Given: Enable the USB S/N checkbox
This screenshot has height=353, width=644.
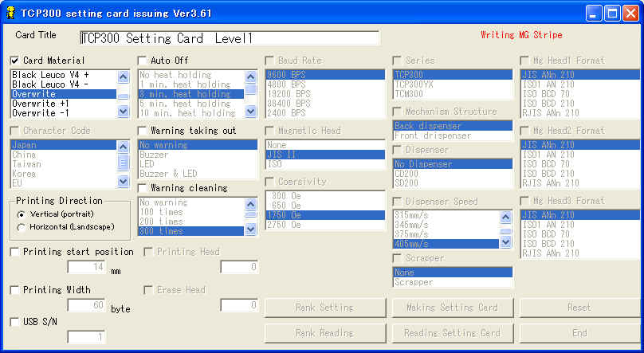Looking at the screenshot, I should pos(15,321).
